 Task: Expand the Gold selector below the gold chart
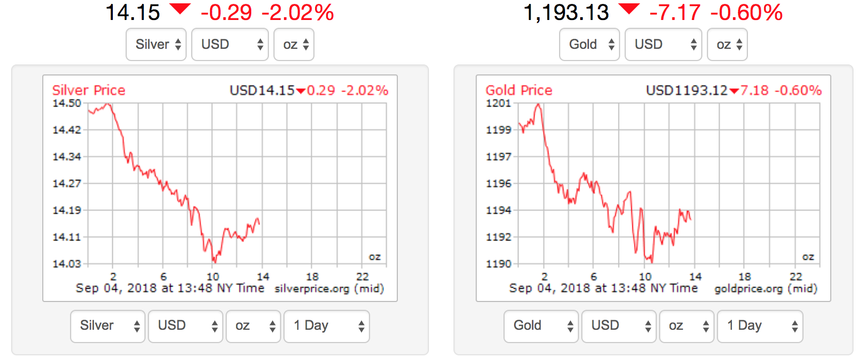coord(541,326)
